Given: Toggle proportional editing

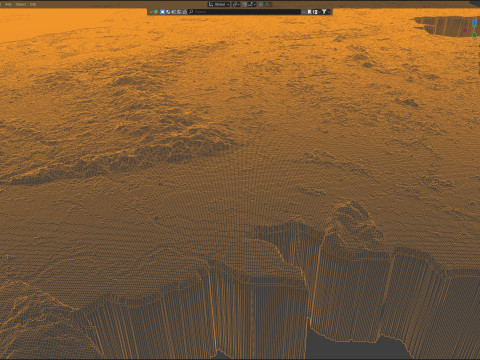Looking at the screenshot, I should (261, 4).
